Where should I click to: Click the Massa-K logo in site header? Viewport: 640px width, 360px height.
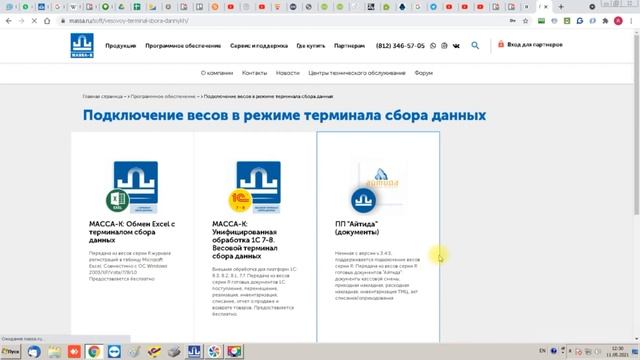pyautogui.click(x=82, y=45)
